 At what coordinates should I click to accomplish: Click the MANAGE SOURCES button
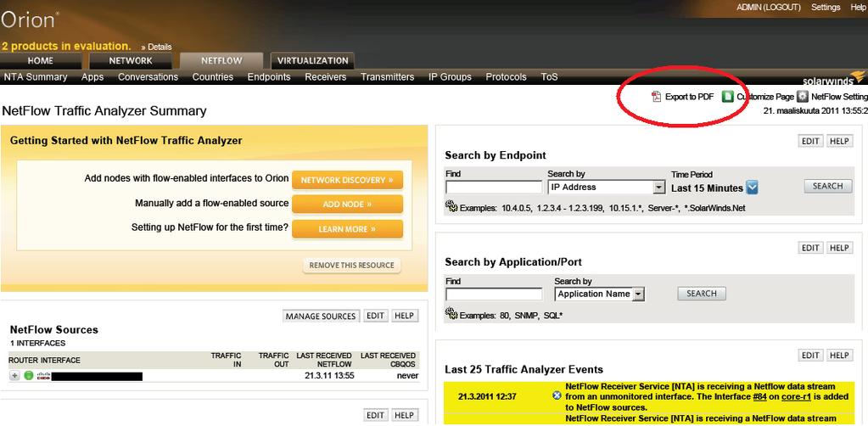pyautogui.click(x=321, y=316)
